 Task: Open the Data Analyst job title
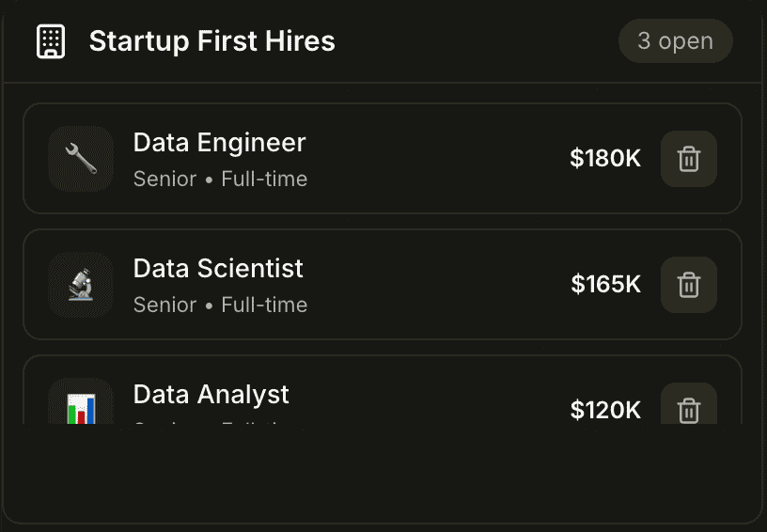(211, 395)
